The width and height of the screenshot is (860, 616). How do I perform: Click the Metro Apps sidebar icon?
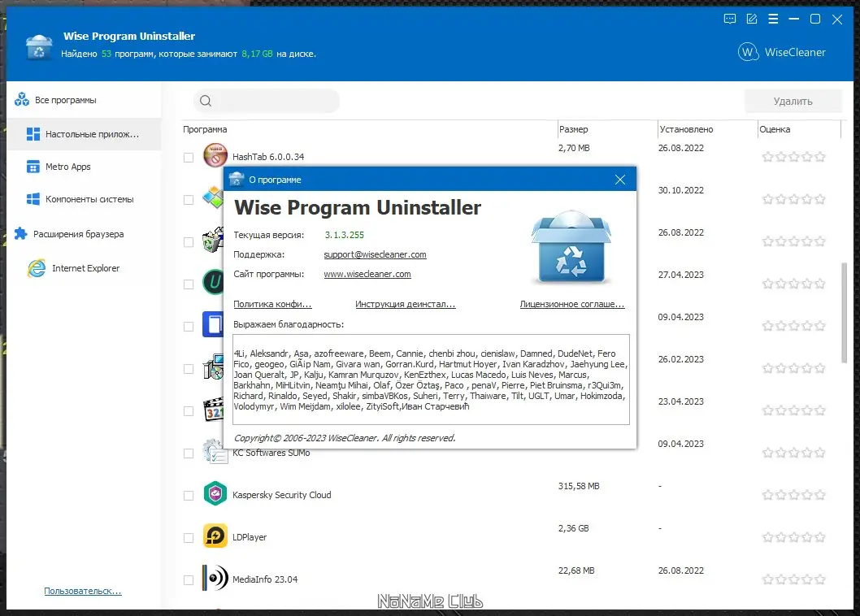[33, 167]
